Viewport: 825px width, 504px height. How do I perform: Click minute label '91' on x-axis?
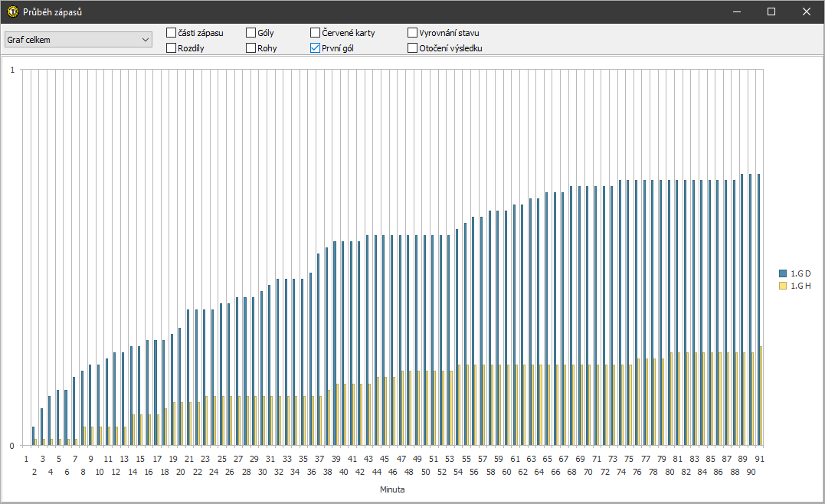tap(759, 459)
